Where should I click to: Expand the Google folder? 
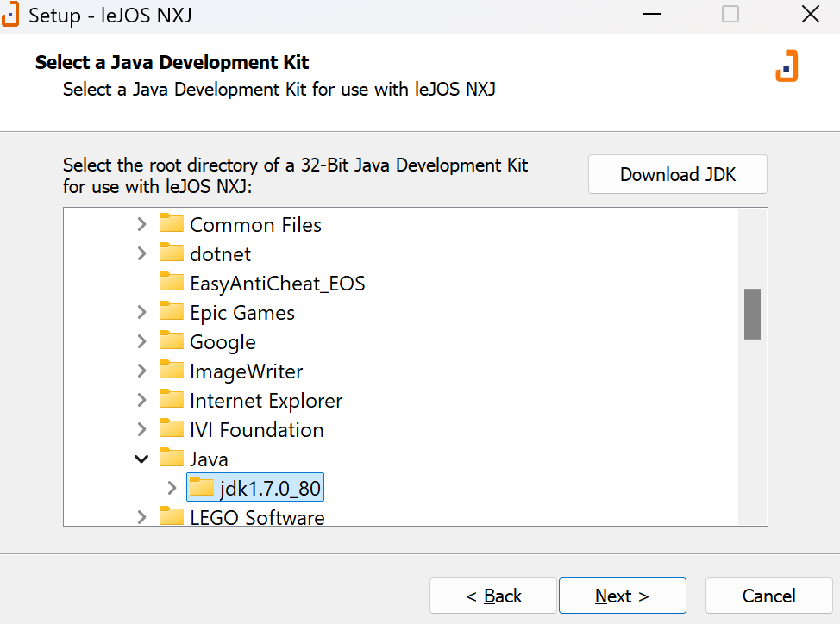141,341
